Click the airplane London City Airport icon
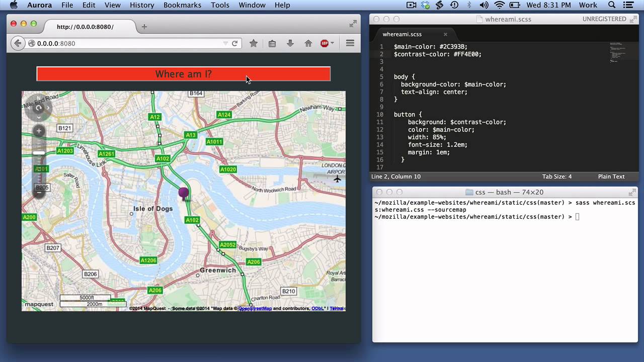This screenshot has height=362, width=644. pos(337,179)
